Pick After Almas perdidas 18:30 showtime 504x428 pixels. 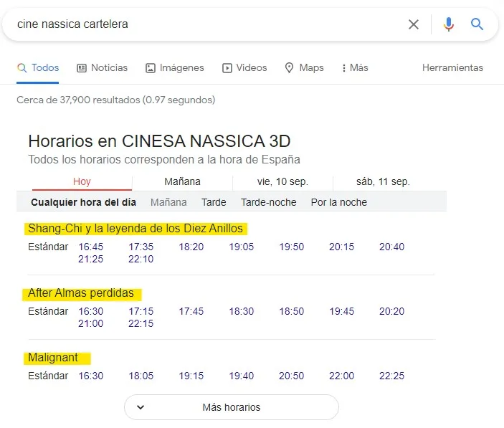click(241, 311)
